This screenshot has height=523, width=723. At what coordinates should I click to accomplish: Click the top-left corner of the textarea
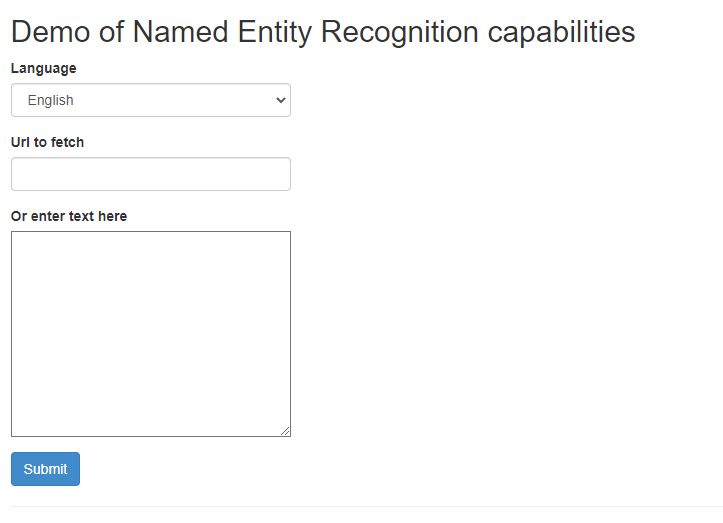coord(17,237)
